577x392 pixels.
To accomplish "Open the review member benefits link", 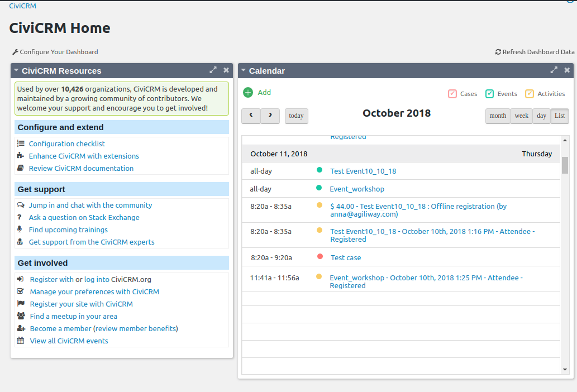I will coord(135,329).
